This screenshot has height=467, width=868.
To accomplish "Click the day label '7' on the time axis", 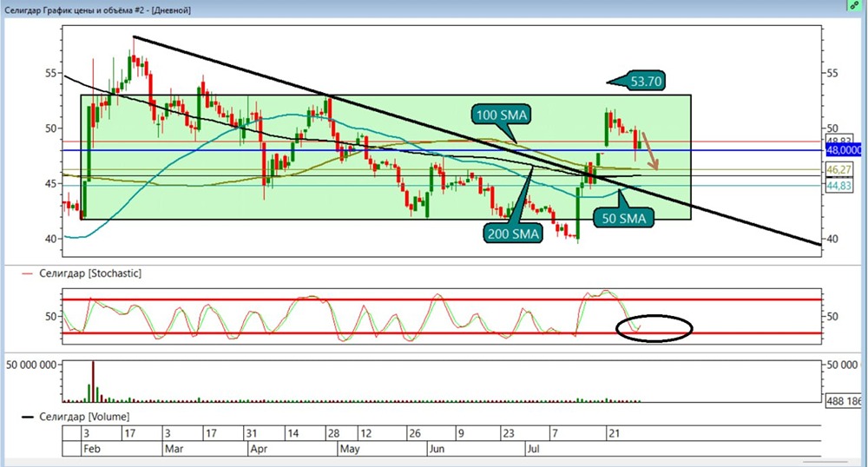I will click(556, 434).
